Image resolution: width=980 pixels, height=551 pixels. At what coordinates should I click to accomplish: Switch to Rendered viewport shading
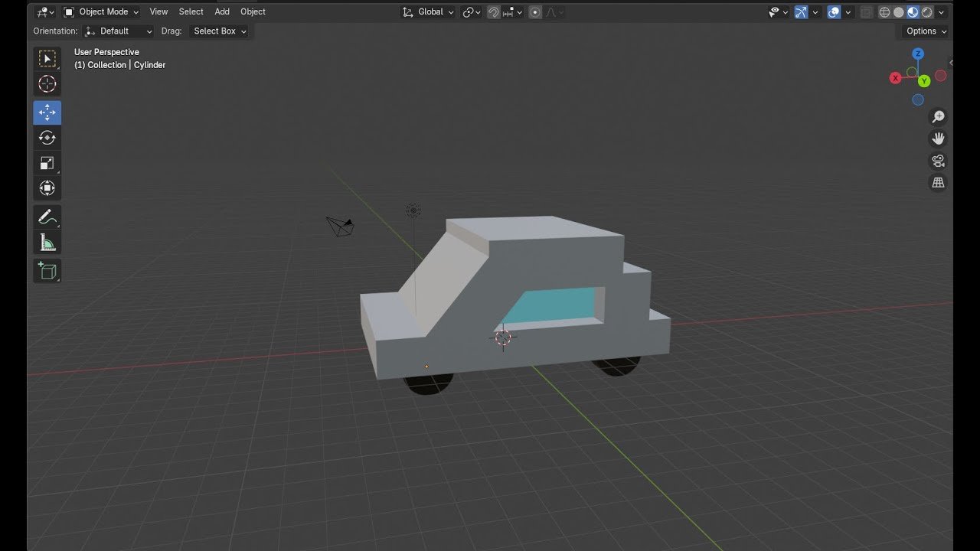pyautogui.click(x=927, y=11)
